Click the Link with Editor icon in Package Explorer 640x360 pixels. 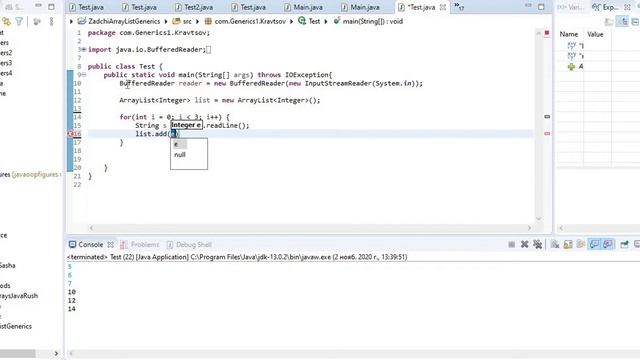click(x=6, y=22)
